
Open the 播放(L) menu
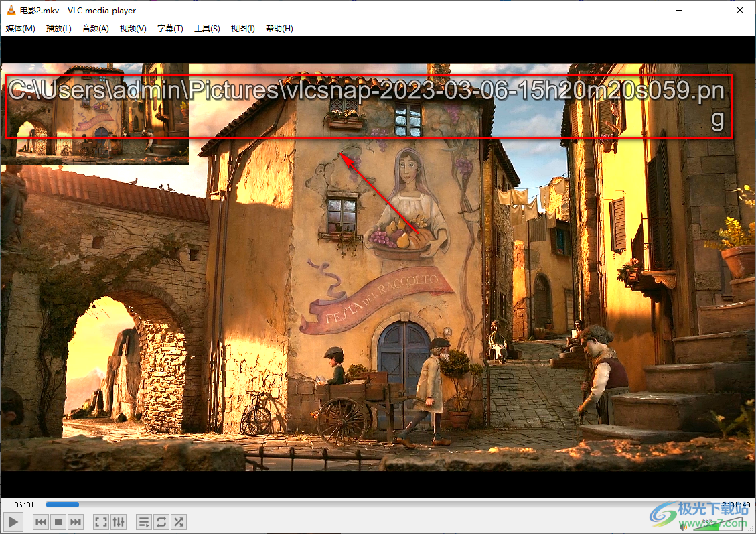[59, 29]
